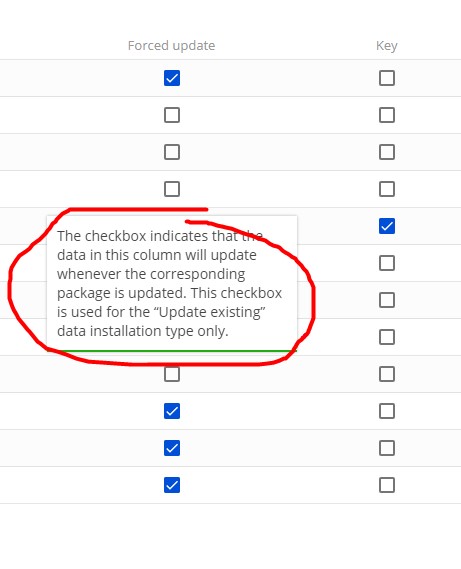Uncheck Forced update in second-to-last row
The height and width of the screenshot is (569, 461).
click(172, 448)
